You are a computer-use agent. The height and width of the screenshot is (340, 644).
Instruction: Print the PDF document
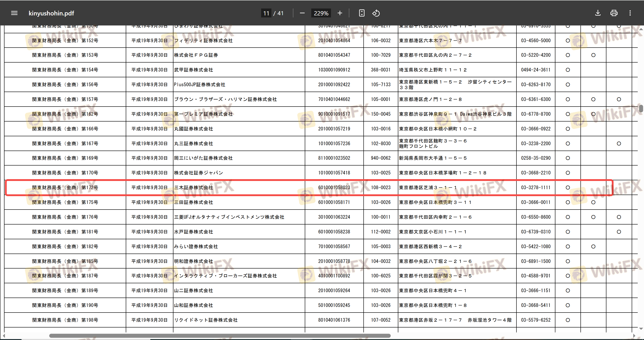[614, 13]
